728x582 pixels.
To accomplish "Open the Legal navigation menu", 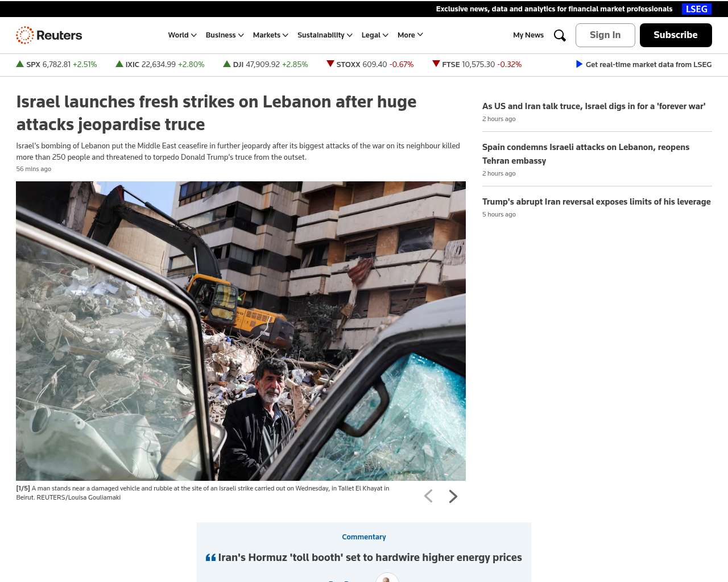I will point(375,35).
